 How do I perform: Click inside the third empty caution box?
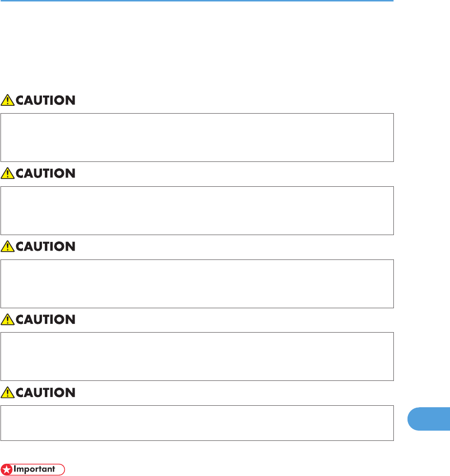197,283
